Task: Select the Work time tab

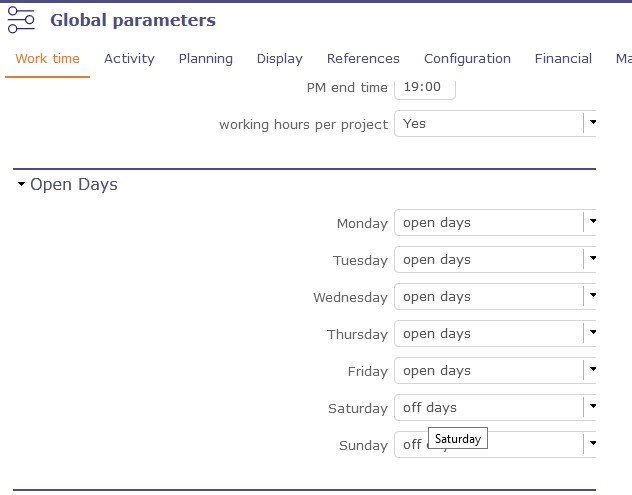Action: tap(48, 59)
